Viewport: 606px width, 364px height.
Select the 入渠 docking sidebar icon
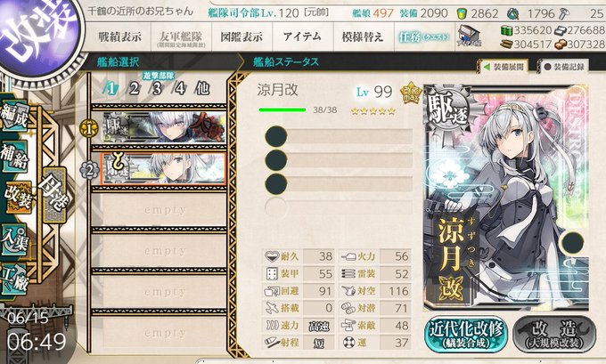14,239
